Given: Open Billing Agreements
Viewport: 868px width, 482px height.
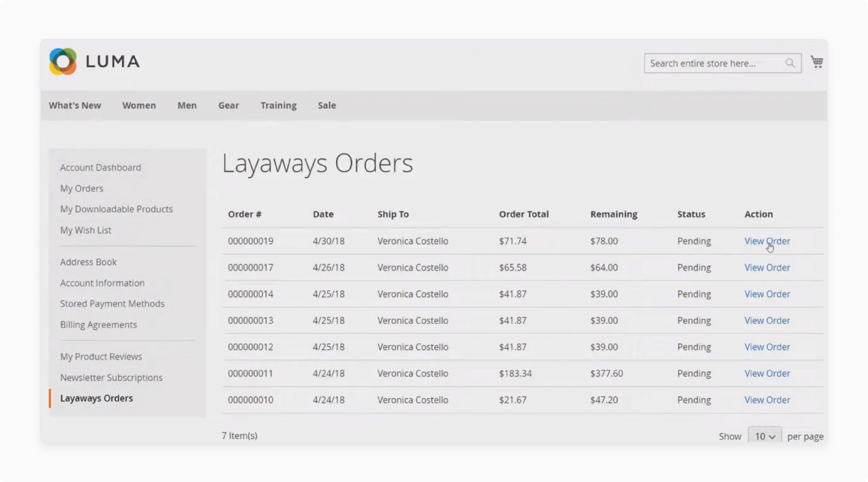Looking at the screenshot, I should point(98,325).
